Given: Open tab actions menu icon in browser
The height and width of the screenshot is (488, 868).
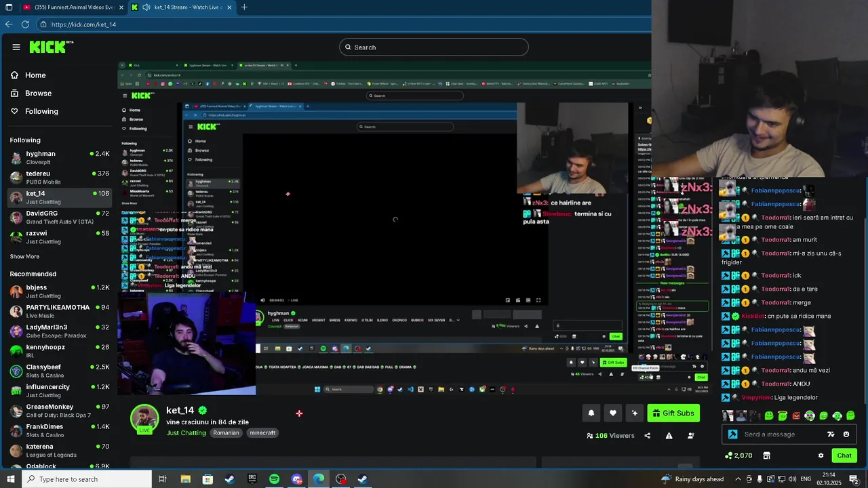Looking at the screenshot, I should pyautogui.click(x=9, y=7).
